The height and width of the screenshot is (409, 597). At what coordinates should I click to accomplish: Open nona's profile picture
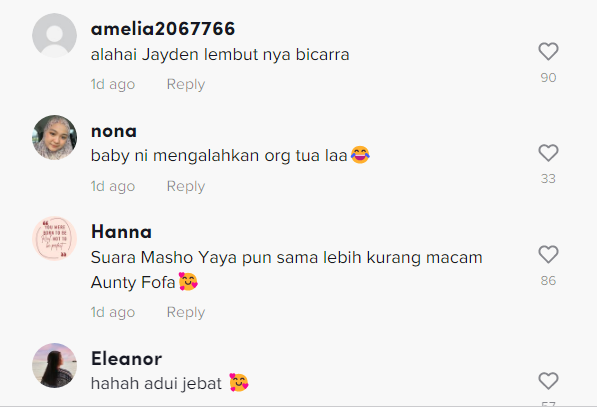pos(54,137)
